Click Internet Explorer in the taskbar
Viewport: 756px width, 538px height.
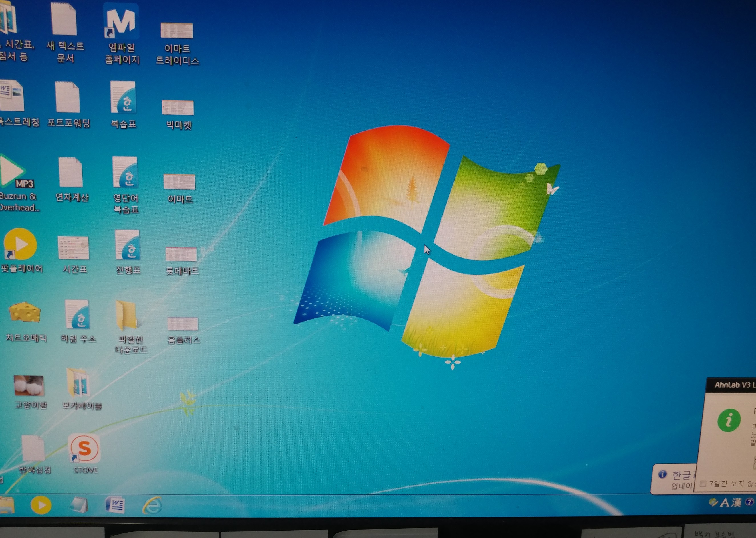tap(152, 505)
